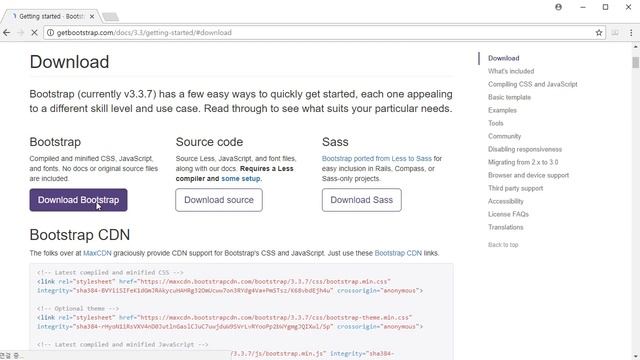
Task: Open the user profile icon in the title bar
Action: coord(558,7)
